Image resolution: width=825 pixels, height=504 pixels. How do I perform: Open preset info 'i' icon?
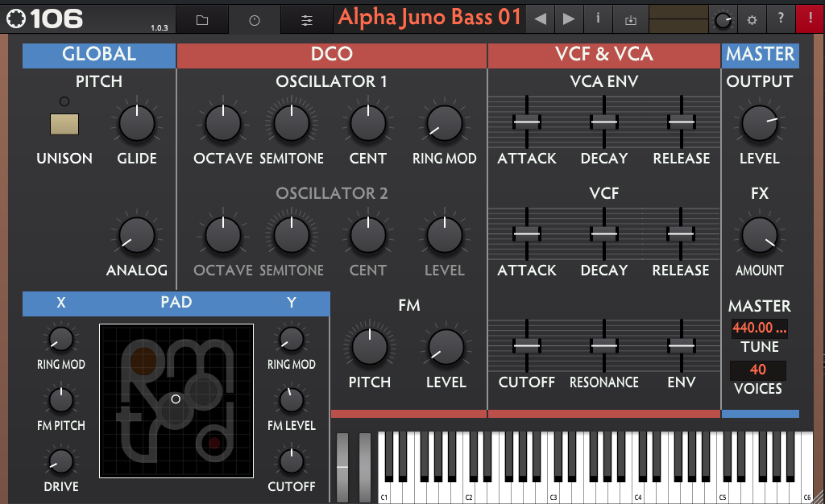[598, 19]
